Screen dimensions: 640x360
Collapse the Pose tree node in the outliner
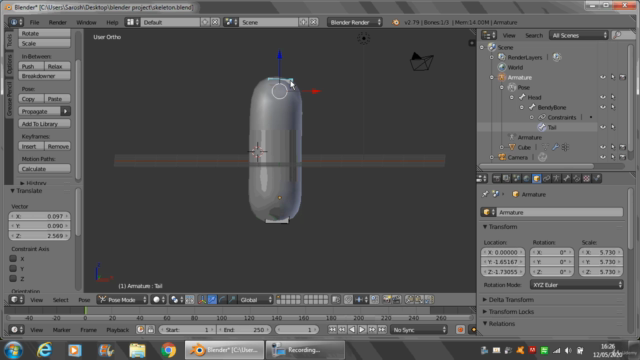(502, 87)
